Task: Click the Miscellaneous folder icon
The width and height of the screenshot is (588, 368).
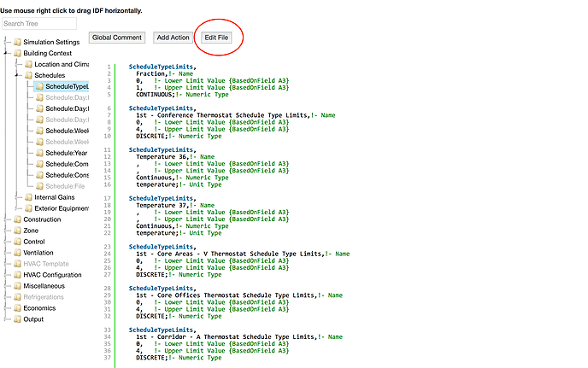Action: point(17,286)
